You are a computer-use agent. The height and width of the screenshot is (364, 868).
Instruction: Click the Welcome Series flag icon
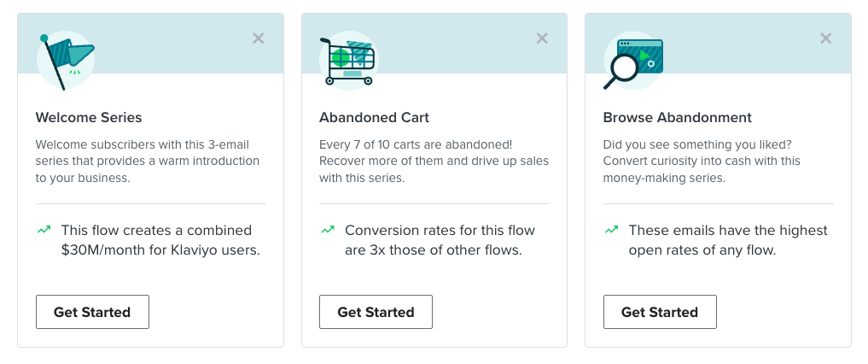click(66, 61)
